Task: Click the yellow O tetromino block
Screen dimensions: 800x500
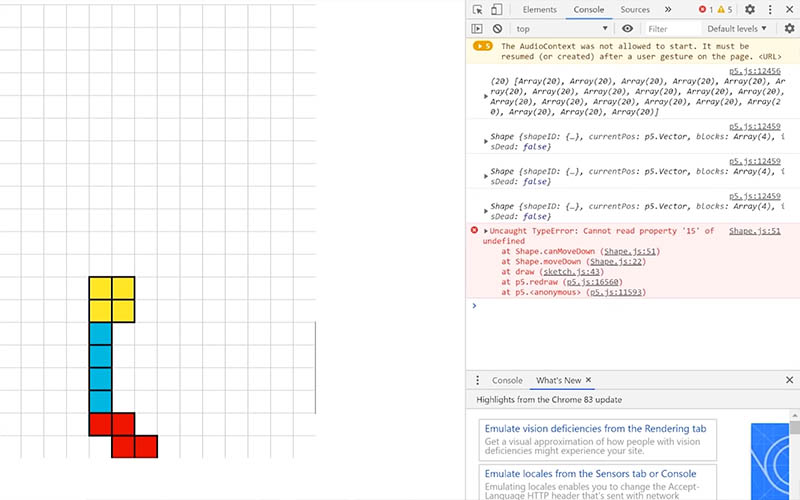Action: tap(112, 299)
